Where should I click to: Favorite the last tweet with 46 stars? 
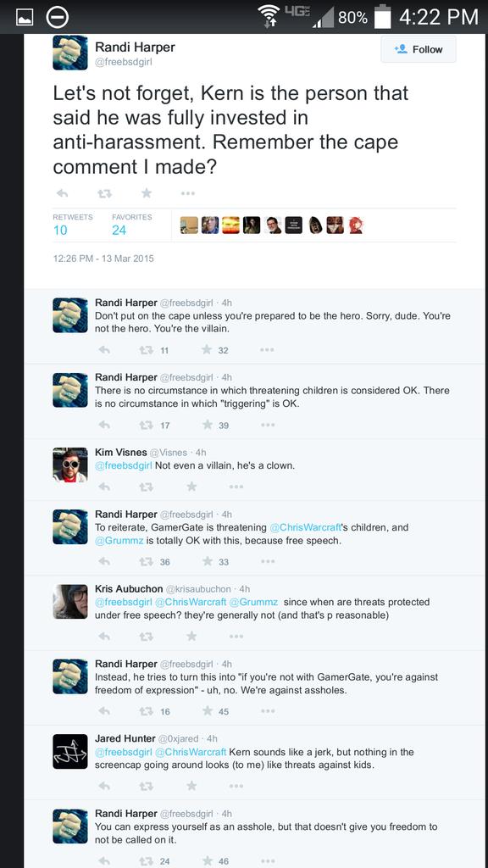point(207,861)
